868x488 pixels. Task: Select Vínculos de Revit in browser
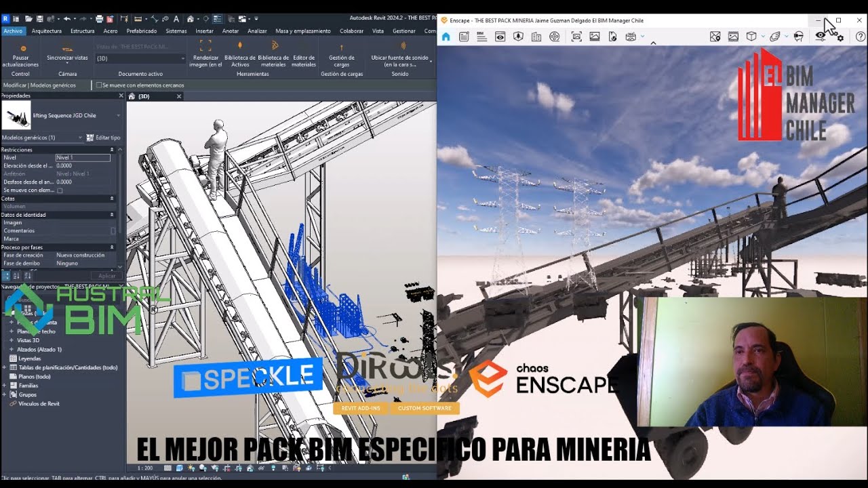pyautogui.click(x=39, y=403)
